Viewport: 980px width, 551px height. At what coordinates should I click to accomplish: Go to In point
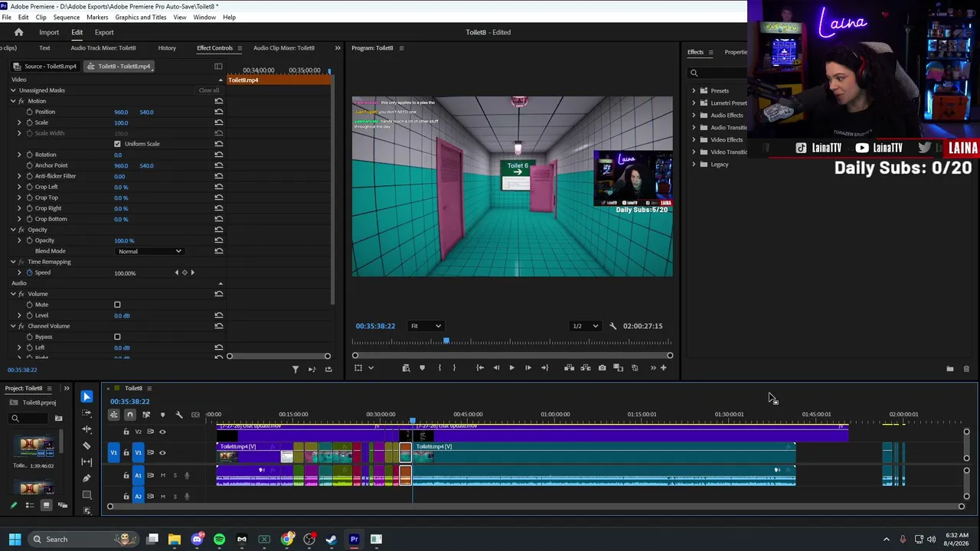coord(480,368)
